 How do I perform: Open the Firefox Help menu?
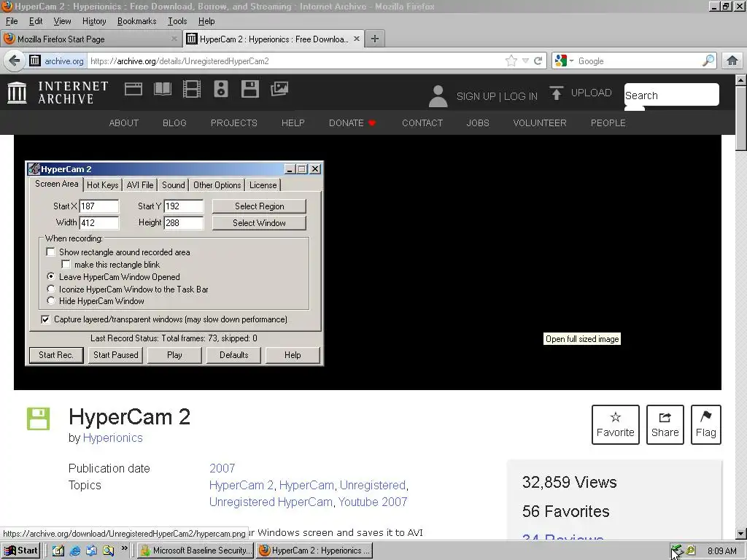pyautogui.click(x=206, y=21)
